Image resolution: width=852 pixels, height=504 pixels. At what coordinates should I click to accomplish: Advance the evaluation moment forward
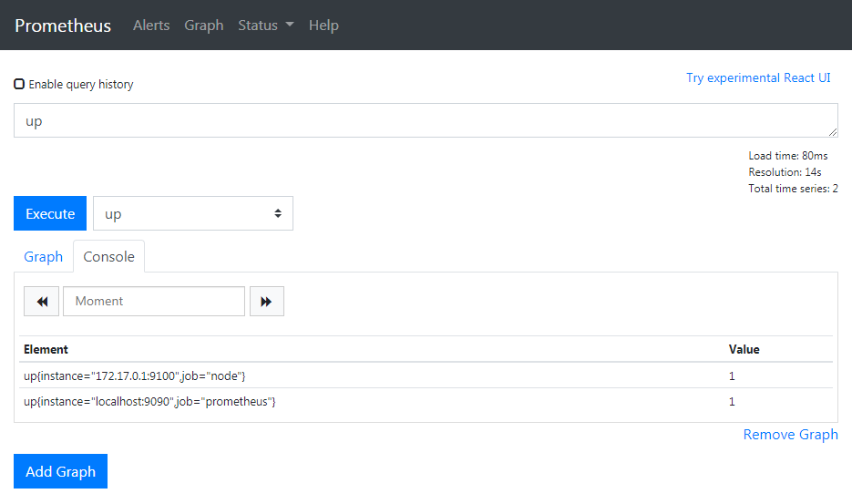coord(267,301)
